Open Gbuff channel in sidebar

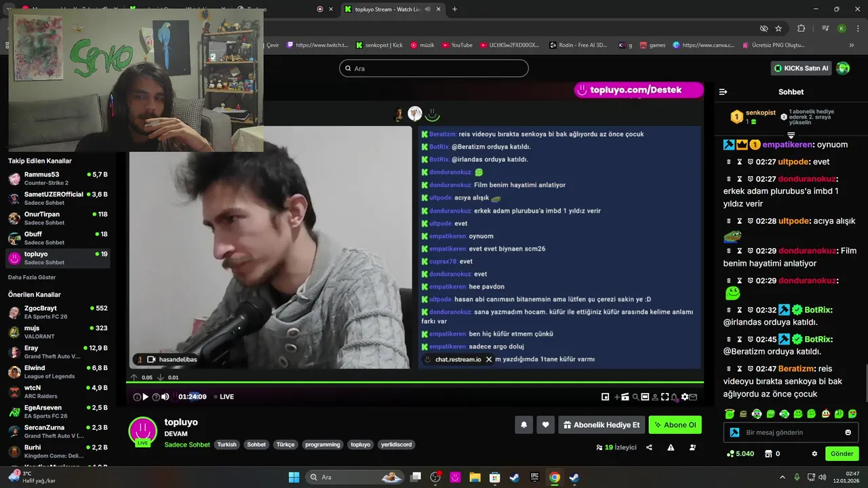[x=58, y=238]
